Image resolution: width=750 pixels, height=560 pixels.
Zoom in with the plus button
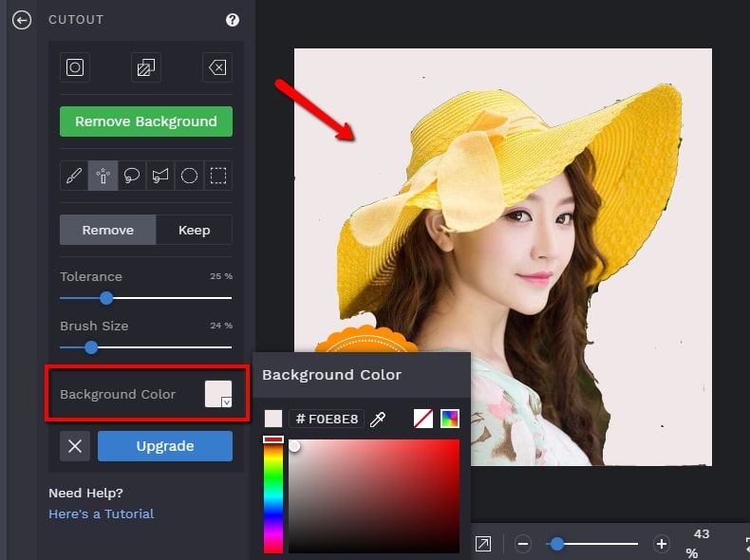coord(662,544)
